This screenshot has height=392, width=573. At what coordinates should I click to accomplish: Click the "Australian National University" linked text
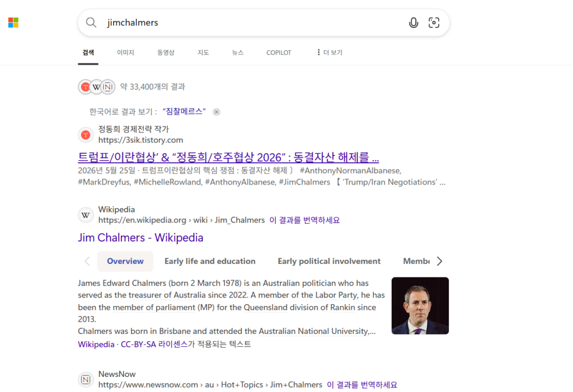[x=314, y=332]
